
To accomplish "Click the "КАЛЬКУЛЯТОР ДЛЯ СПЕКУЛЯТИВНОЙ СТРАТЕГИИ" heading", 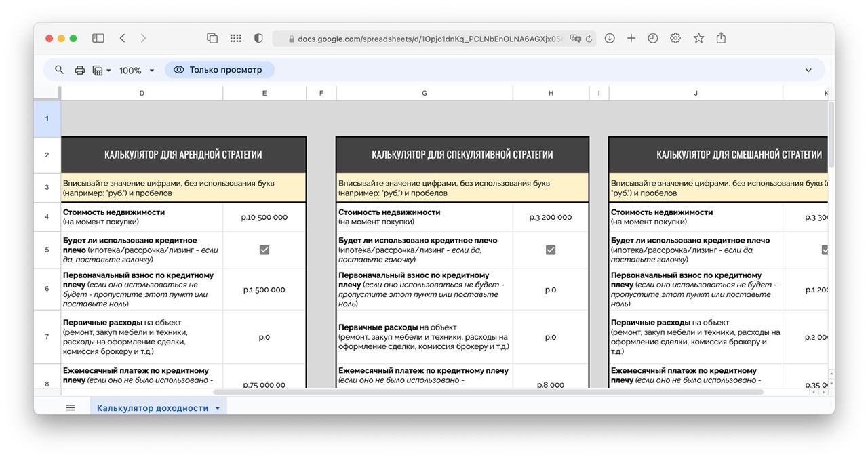I will (462, 155).
